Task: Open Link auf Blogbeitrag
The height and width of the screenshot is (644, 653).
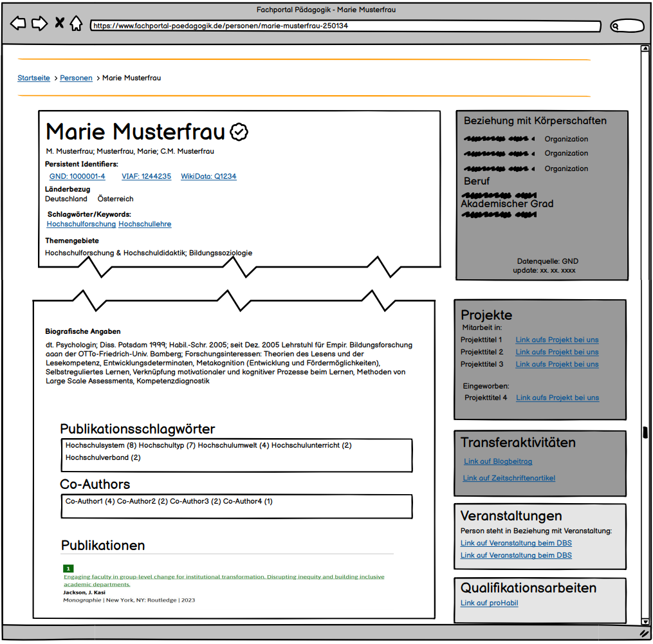Action: [498, 461]
